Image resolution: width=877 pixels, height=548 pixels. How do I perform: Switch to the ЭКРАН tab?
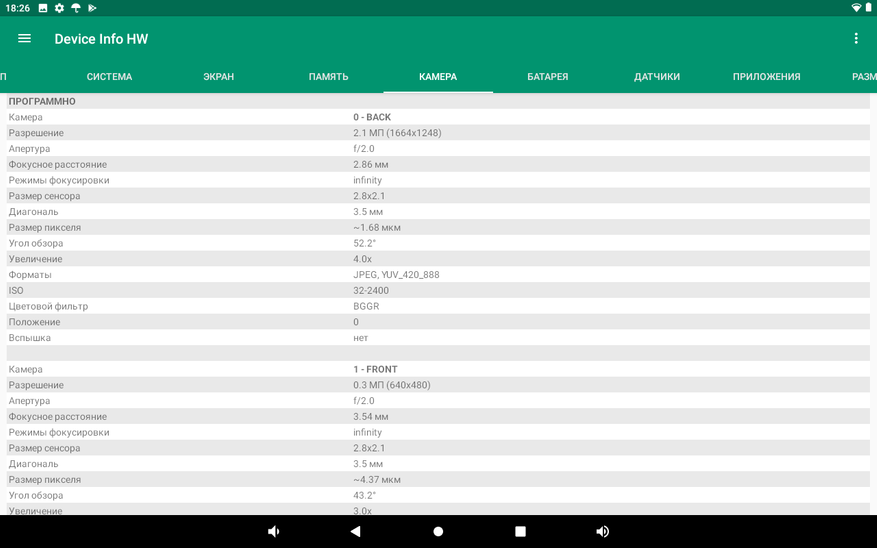(x=219, y=77)
